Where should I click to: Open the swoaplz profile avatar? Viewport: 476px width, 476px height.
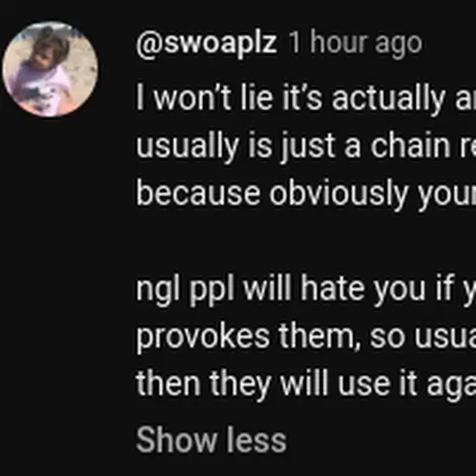(x=50, y=69)
